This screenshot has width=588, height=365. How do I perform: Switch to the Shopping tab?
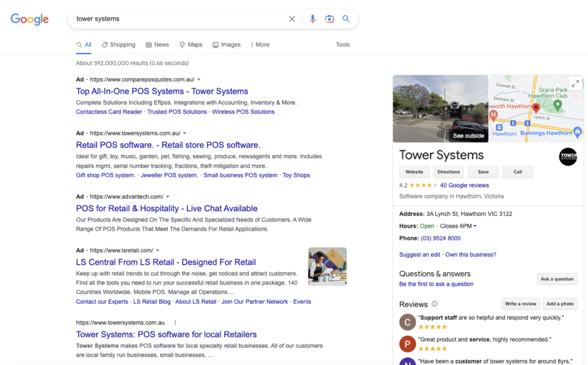click(118, 45)
